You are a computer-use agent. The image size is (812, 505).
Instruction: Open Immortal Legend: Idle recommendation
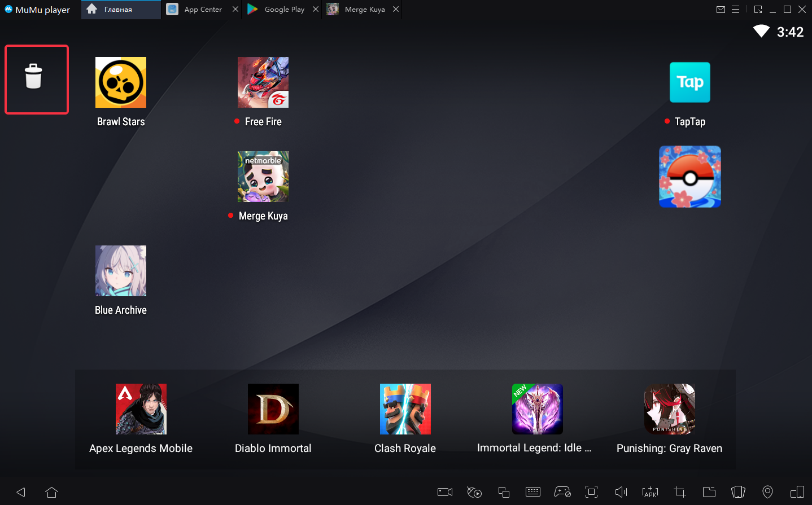538,409
